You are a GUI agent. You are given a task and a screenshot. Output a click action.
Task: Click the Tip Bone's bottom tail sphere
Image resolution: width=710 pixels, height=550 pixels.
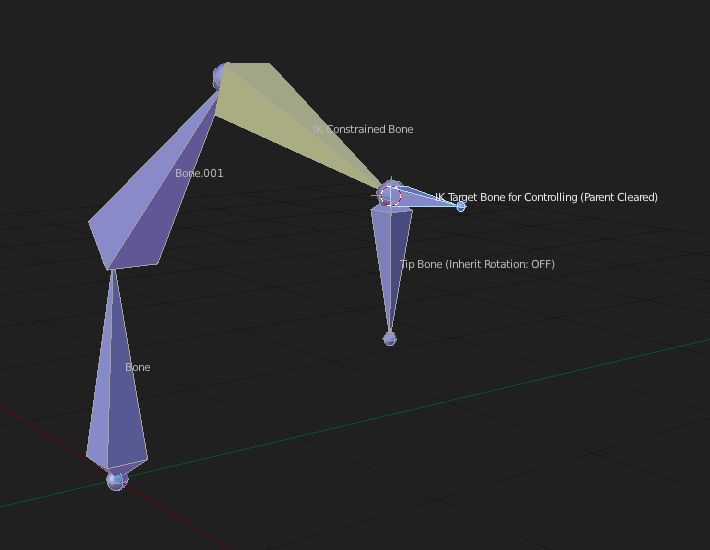click(390, 339)
